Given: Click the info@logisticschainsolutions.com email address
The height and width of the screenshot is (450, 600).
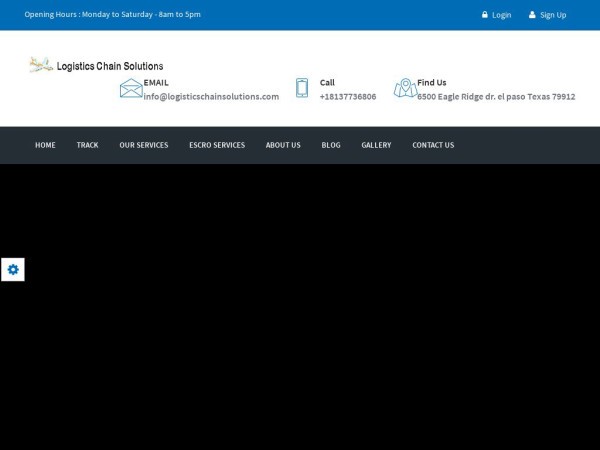Looking at the screenshot, I should pos(211,96).
